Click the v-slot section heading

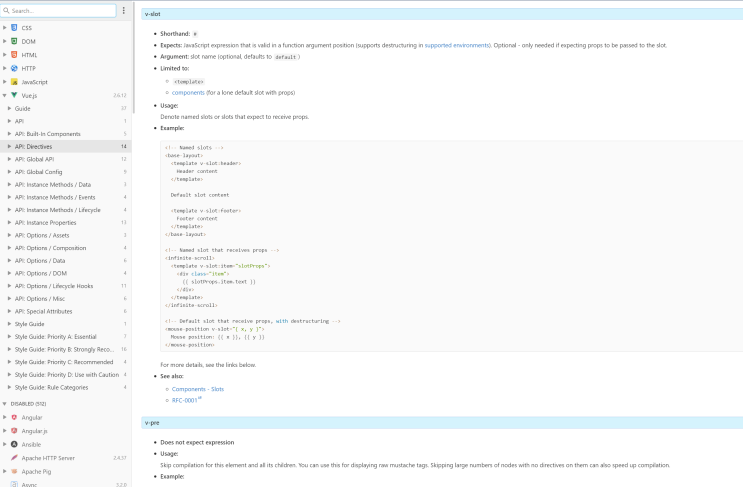coord(442,14)
